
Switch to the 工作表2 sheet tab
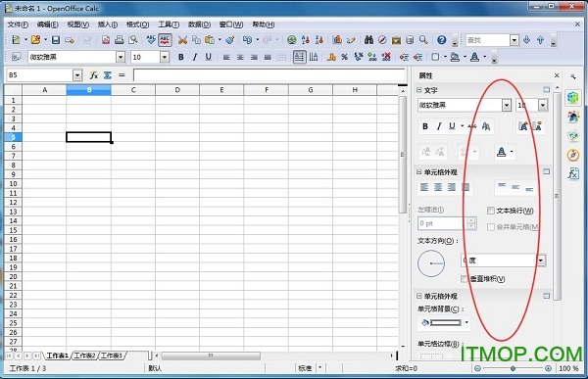(x=84, y=355)
